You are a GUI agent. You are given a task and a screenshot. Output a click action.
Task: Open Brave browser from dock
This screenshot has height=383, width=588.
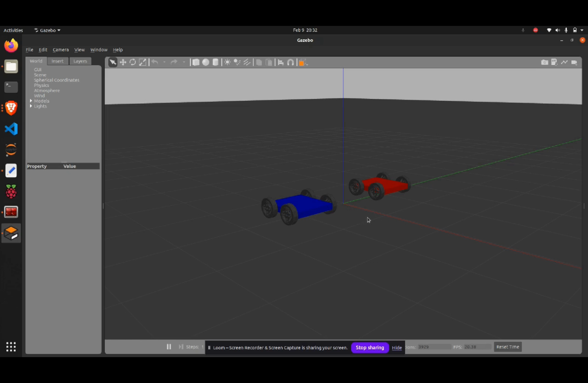(11, 108)
